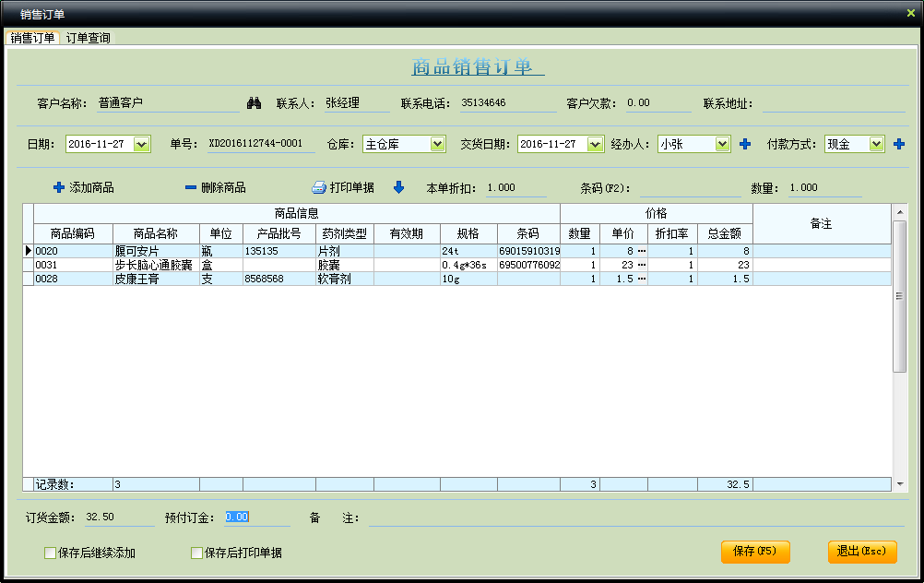Open the 日期 date dropdown
Image resolution: width=924 pixels, height=583 pixels.
(141, 144)
